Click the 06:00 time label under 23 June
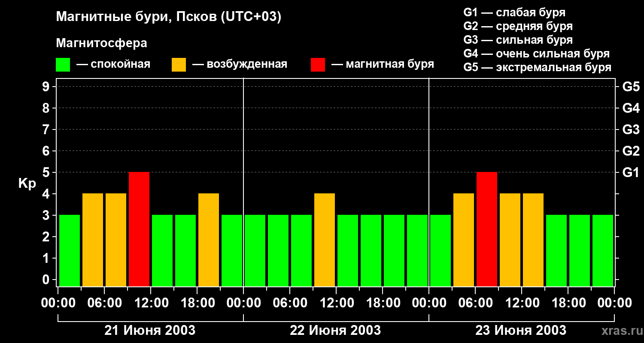Screen dimensions: 644x343 click(475, 303)
